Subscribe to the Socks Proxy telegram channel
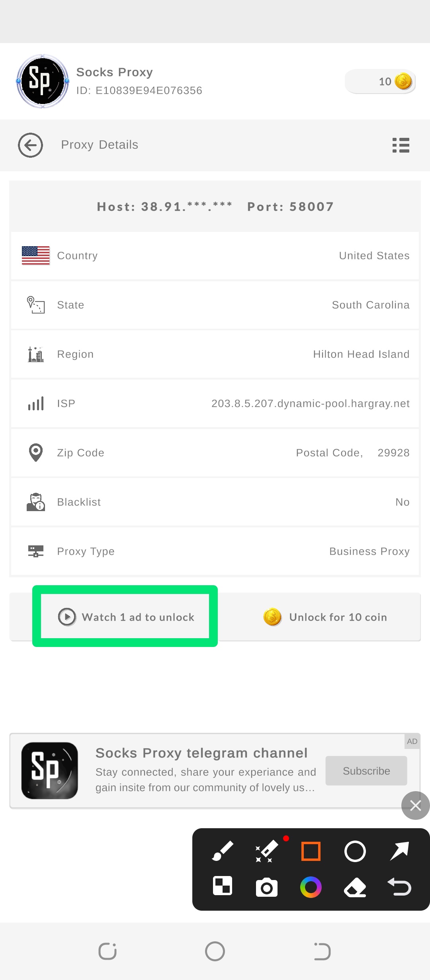 coord(366,771)
